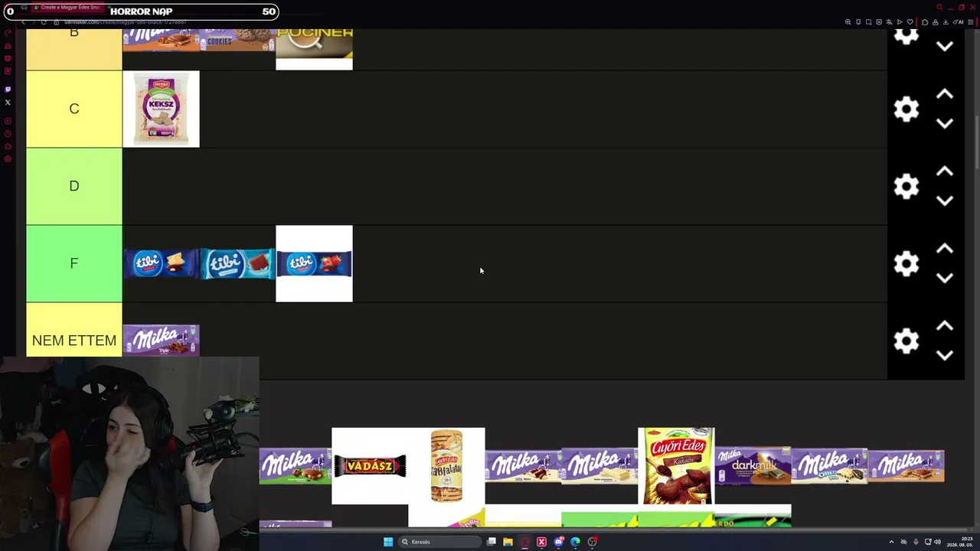Open settings gear for tier C
Viewport: 980px width, 551px height.
click(906, 109)
